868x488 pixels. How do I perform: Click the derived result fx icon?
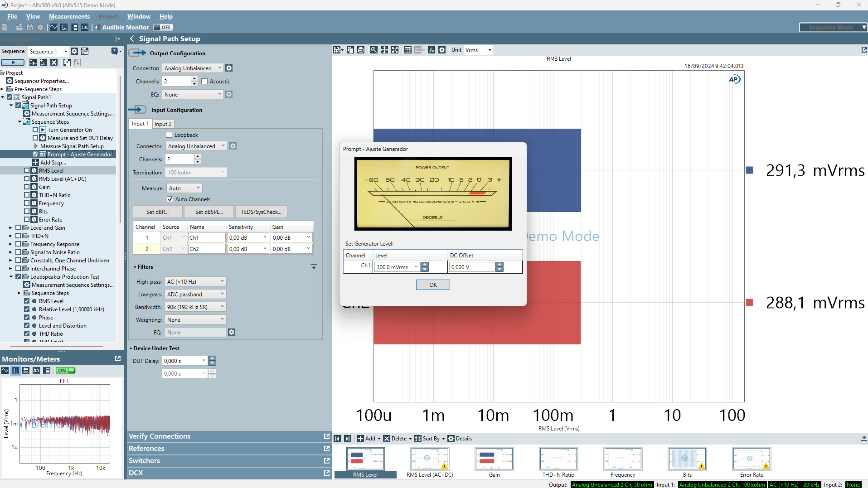432,50
